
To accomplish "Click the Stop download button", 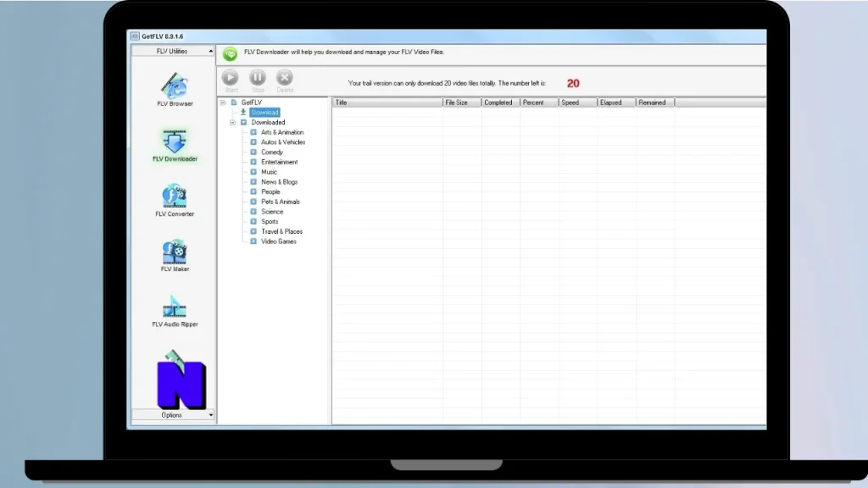I will (x=258, y=80).
